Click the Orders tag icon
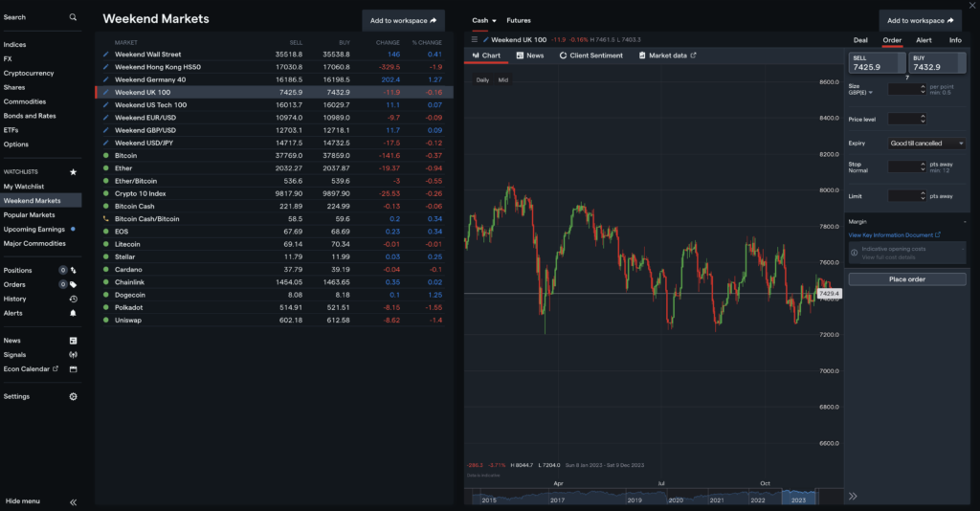Screen dimensions: 980x511 click(x=73, y=284)
